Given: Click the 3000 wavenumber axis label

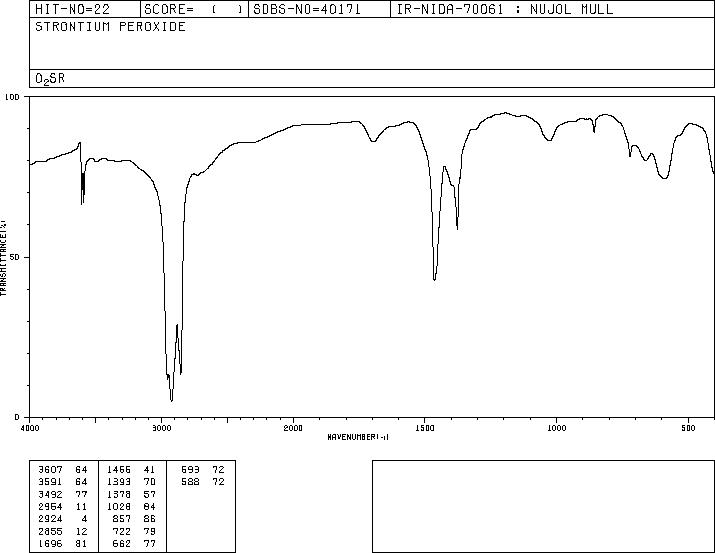Looking at the screenshot, I should (161, 428).
